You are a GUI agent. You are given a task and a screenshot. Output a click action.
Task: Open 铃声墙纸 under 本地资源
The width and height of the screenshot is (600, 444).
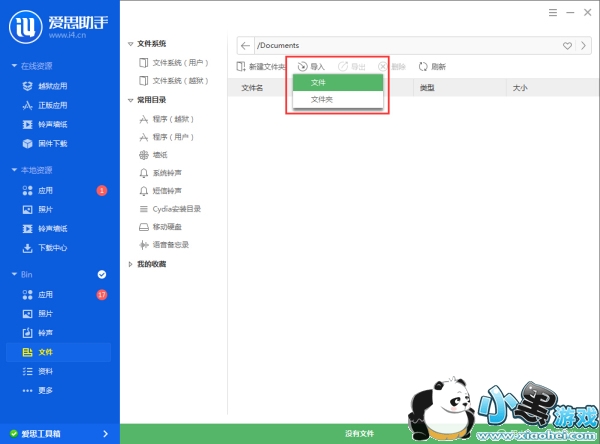(45, 229)
